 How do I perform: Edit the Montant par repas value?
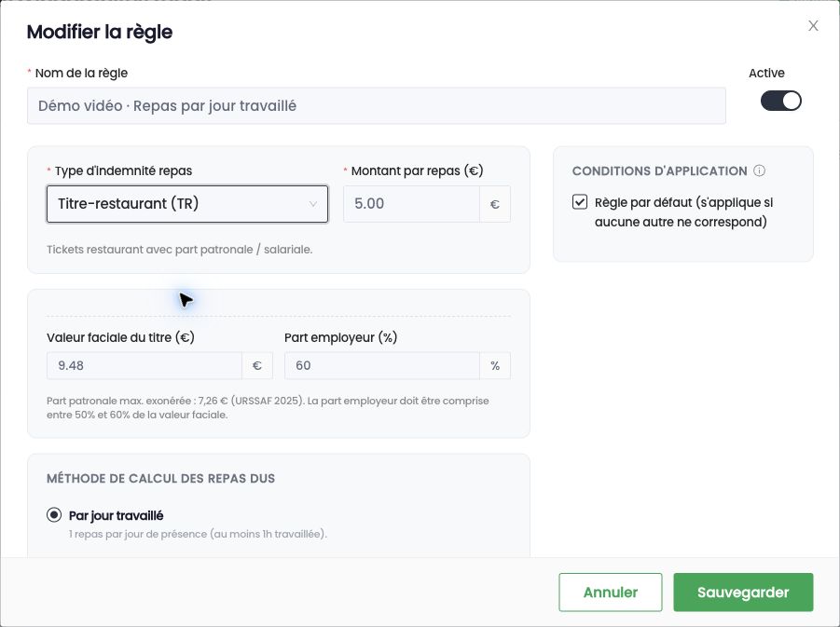(411, 204)
